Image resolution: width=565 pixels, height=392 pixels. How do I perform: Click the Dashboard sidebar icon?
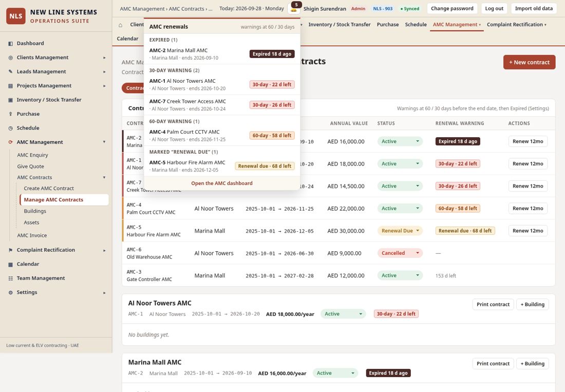10,44
